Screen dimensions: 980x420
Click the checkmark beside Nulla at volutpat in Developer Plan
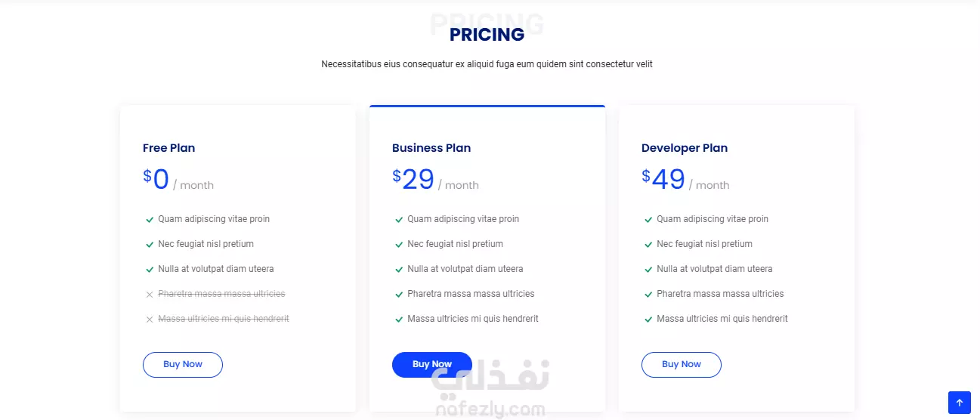point(648,270)
